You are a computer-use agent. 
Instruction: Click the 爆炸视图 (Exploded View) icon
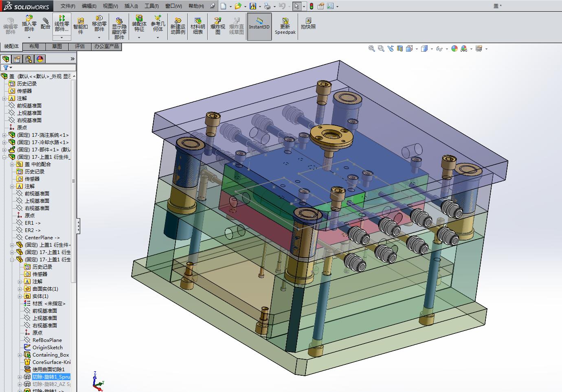tap(218, 26)
